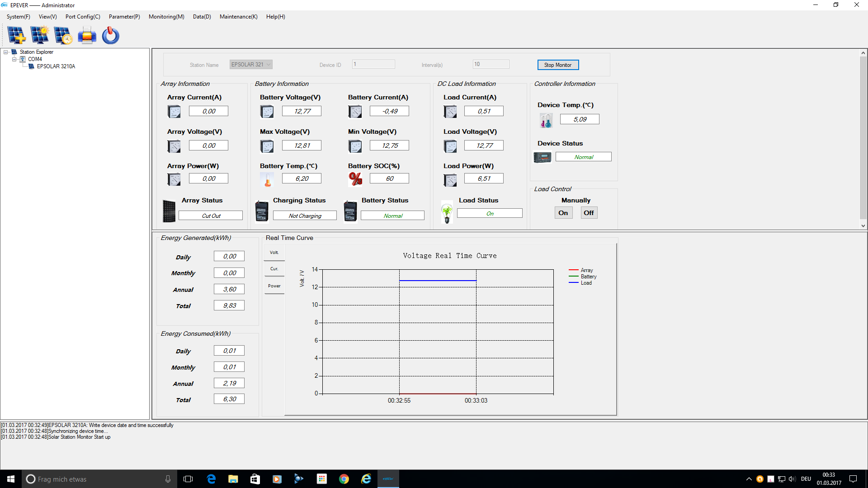Show the Power real time curve
This screenshot has width=868, height=488.
pos(274,286)
